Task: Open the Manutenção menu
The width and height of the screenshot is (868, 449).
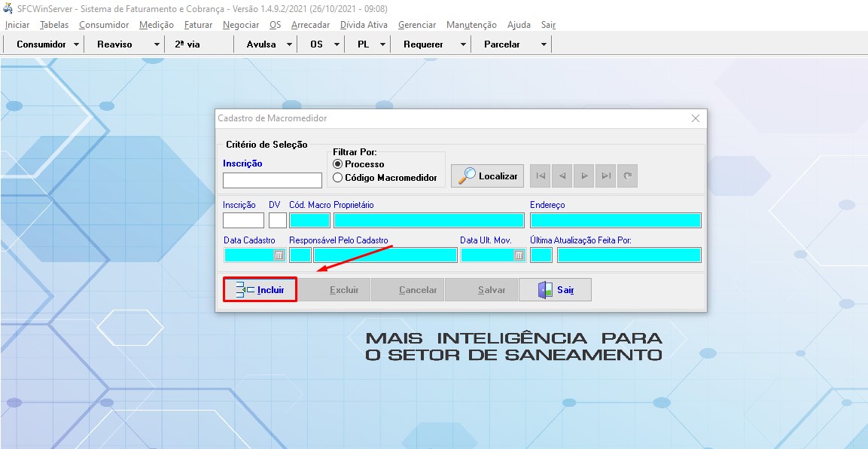Action: 471,24
